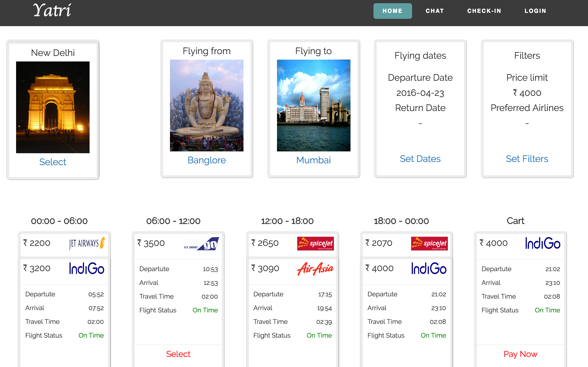Image resolution: width=588 pixels, height=367 pixels.
Task: Click the Mumbai destination link
Action: 313,160
